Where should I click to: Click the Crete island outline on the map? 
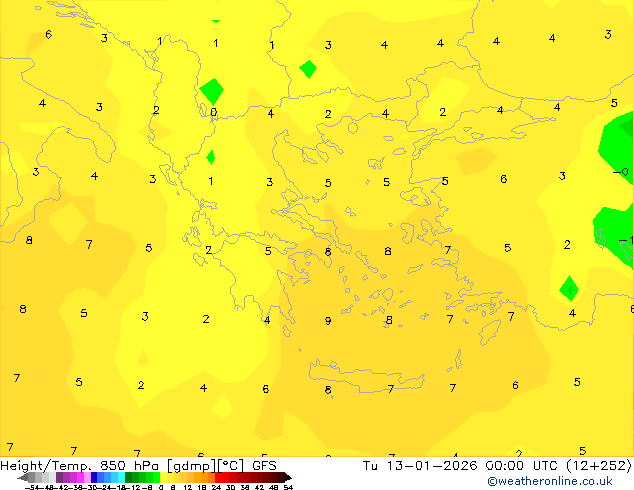click(367, 376)
